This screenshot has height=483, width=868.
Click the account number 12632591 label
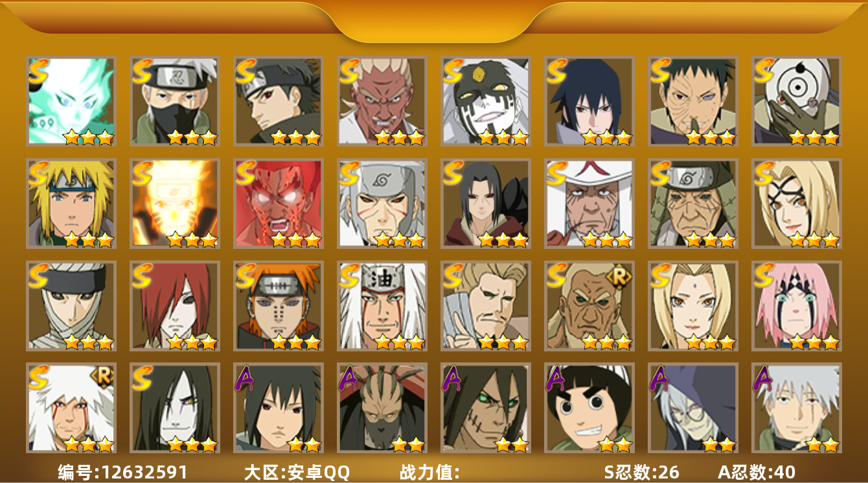point(122,472)
